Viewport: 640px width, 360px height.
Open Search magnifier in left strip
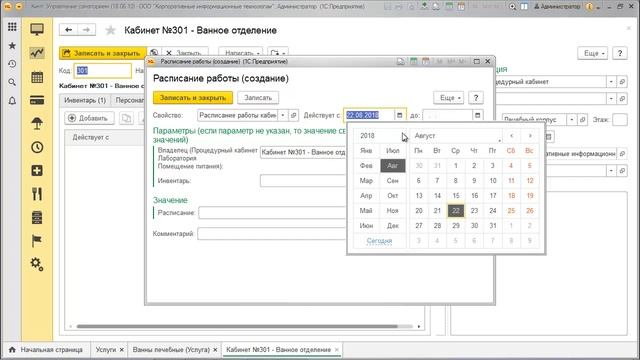(x=12, y=82)
